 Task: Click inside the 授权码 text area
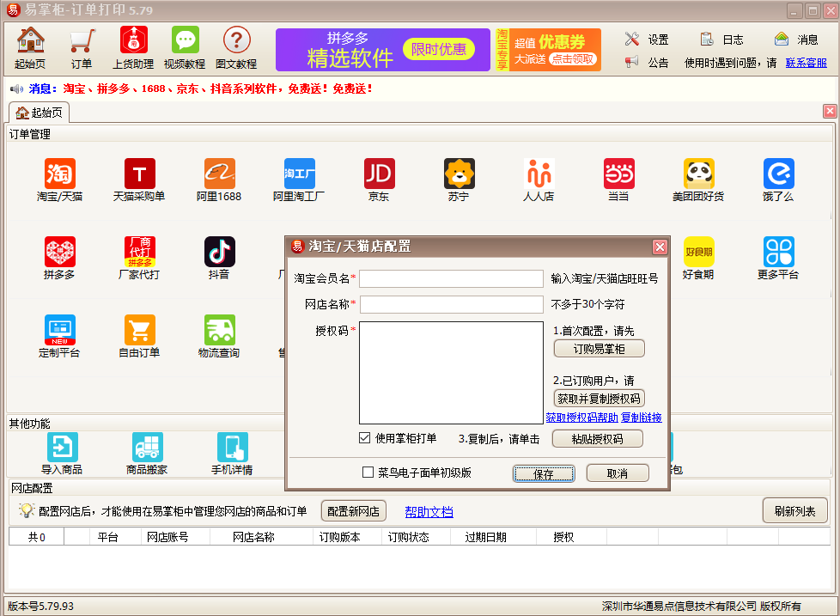pyautogui.click(x=451, y=373)
